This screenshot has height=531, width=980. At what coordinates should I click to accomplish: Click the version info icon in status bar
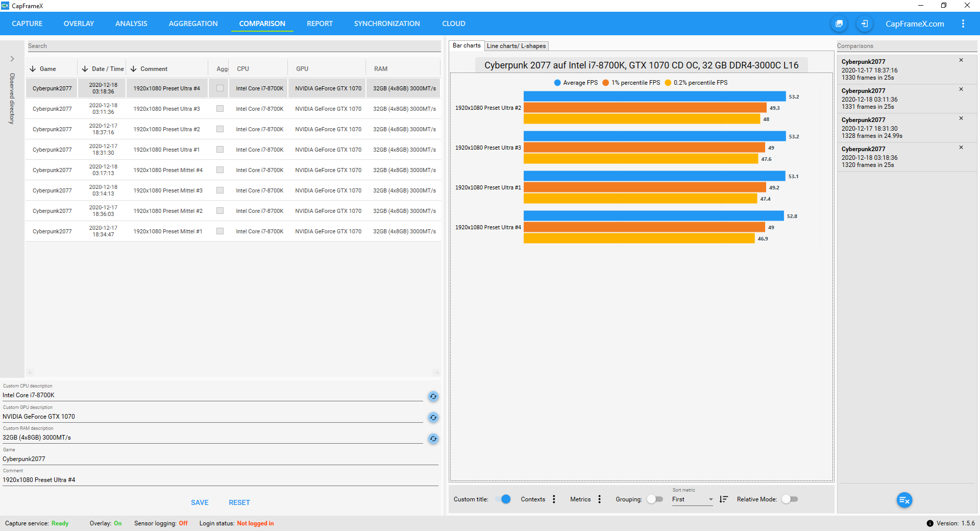[930, 523]
